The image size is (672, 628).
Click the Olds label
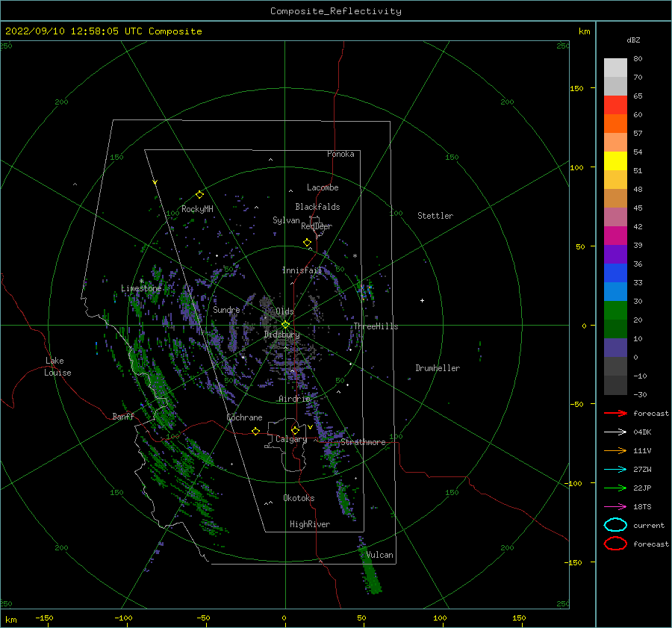coord(284,311)
